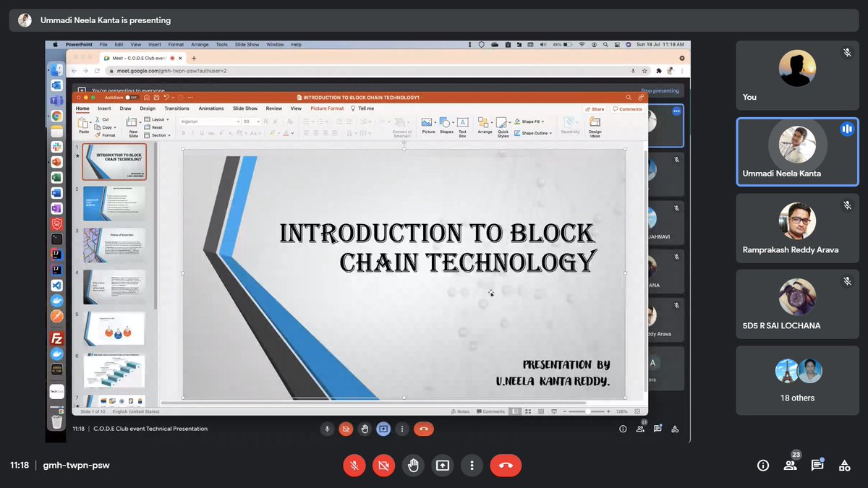Click the PowerPoint Share button
Screen dimensions: 868x488
(595, 109)
